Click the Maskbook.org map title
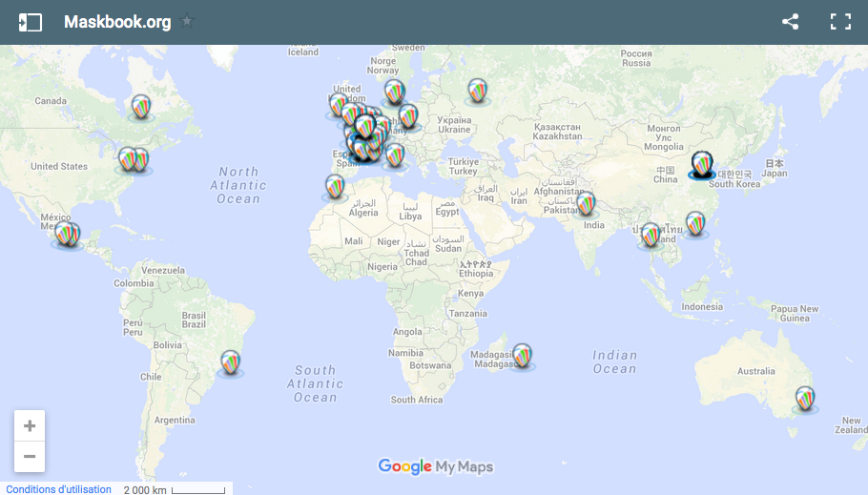This screenshot has height=495, width=868. [x=117, y=22]
